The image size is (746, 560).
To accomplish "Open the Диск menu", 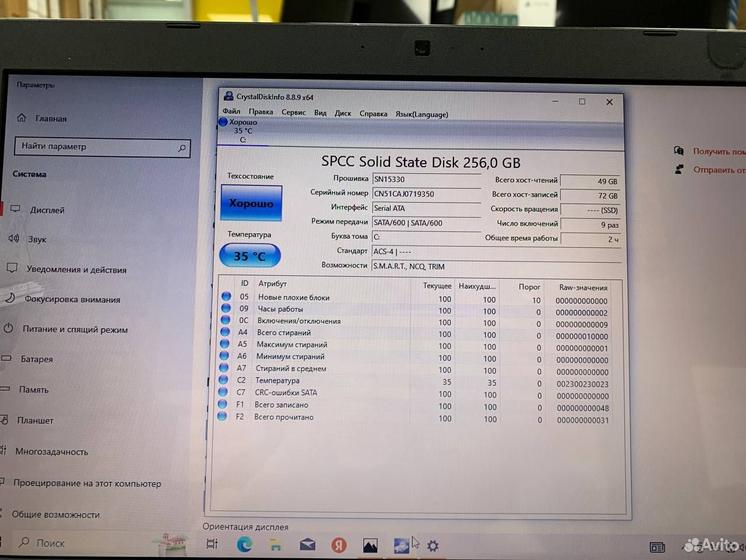I will (x=343, y=113).
